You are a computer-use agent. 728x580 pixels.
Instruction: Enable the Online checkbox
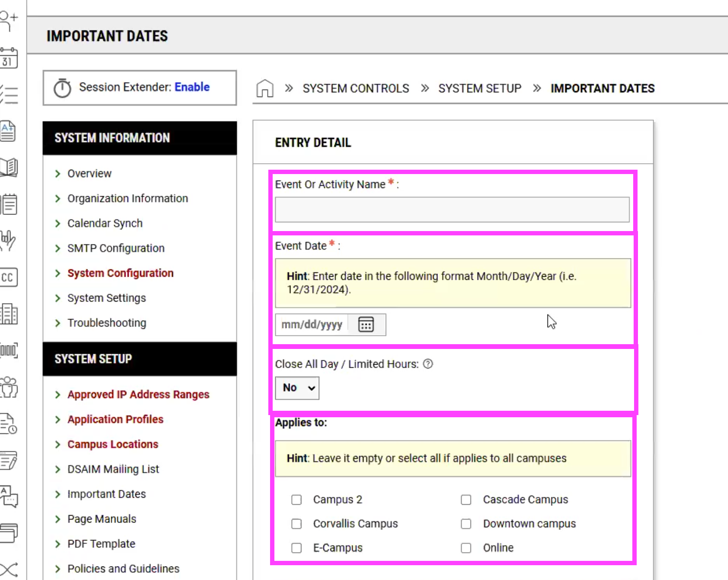pos(466,548)
